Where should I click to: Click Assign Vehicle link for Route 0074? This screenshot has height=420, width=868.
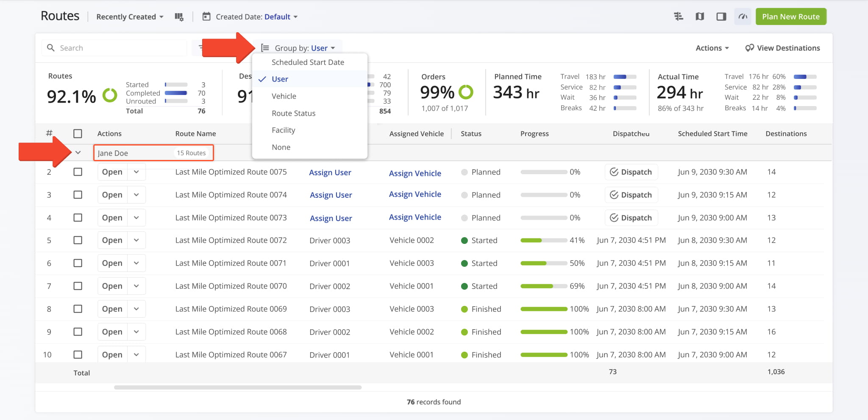point(415,194)
